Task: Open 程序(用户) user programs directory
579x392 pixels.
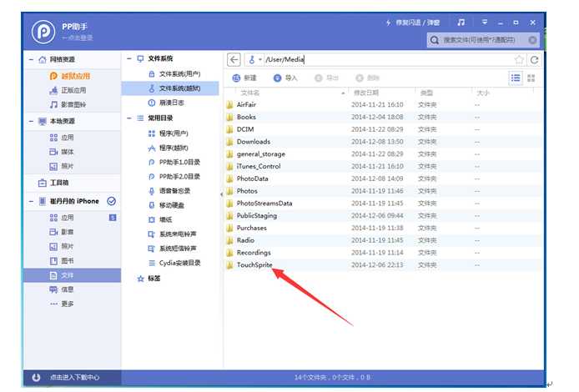Action: (x=168, y=133)
